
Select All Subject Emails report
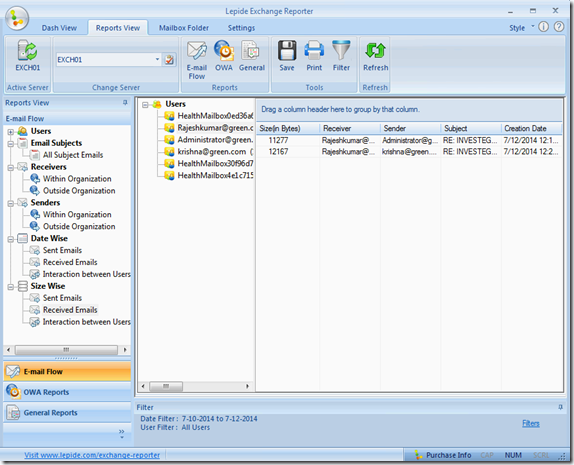coord(73,155)
